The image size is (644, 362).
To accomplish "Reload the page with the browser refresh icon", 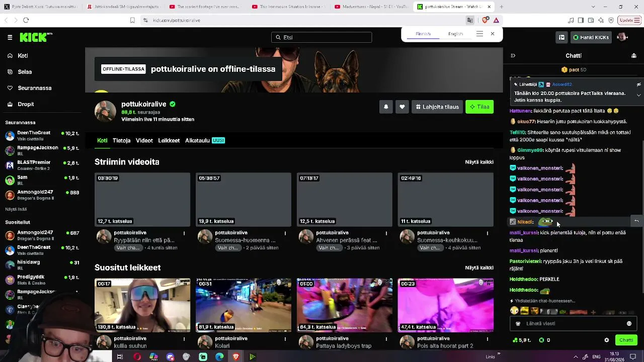I will [26, 20].
